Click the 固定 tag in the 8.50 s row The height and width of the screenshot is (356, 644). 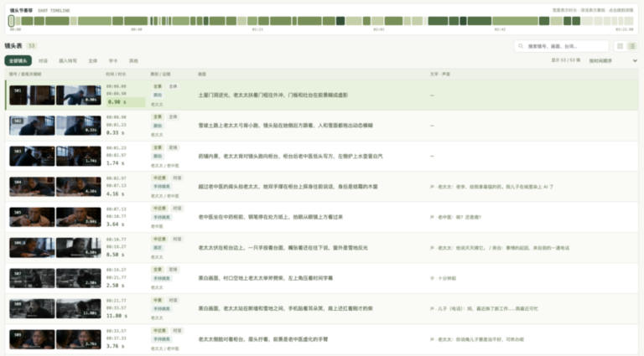point(158,248)
